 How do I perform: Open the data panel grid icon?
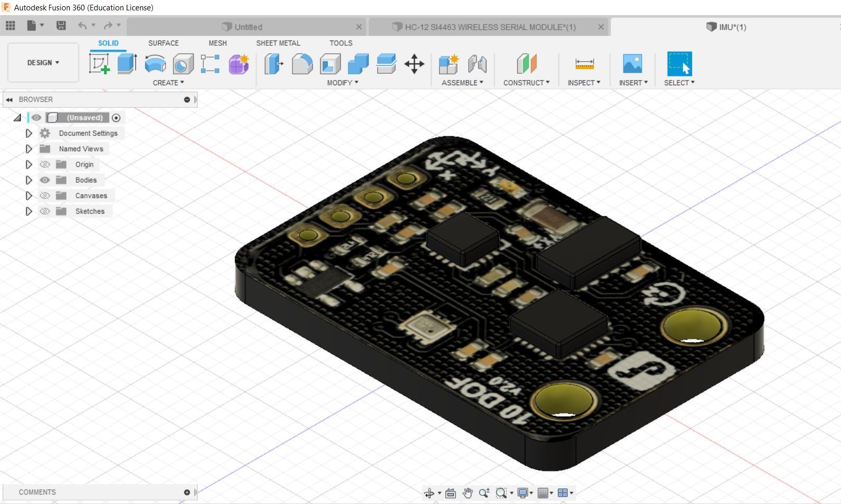coord(10,25)
